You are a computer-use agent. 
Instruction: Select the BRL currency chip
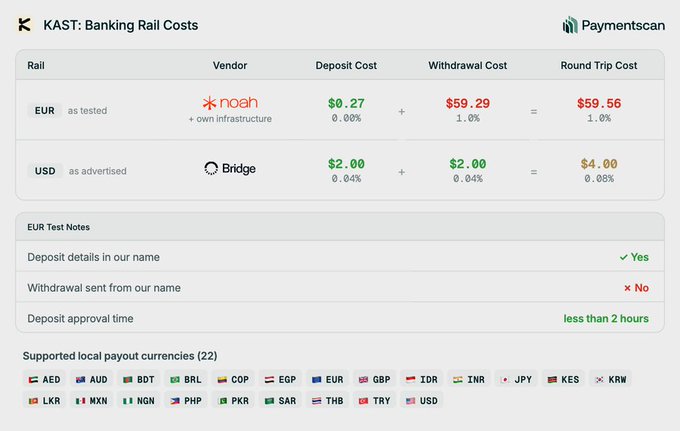(186, 379)
